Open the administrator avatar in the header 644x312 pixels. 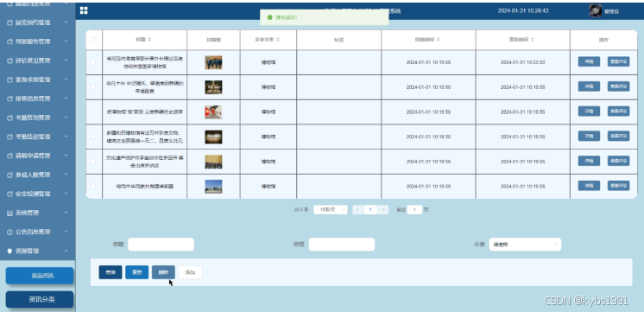pyautogui.click(x=595, y=10)
